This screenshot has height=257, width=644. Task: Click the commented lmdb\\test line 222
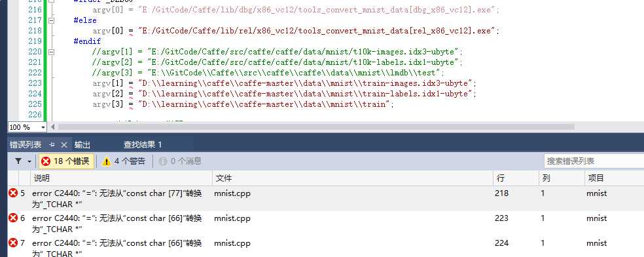268,73
